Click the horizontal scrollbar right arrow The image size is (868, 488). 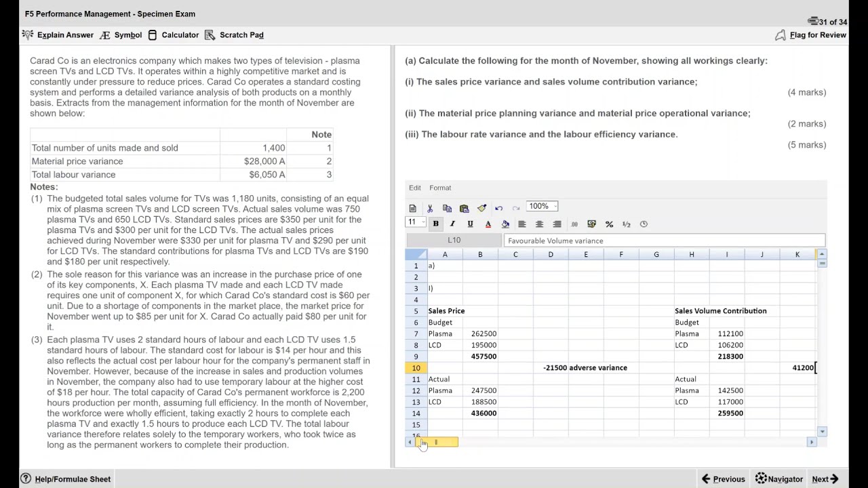pyautogui.click(x=811, y=443)
